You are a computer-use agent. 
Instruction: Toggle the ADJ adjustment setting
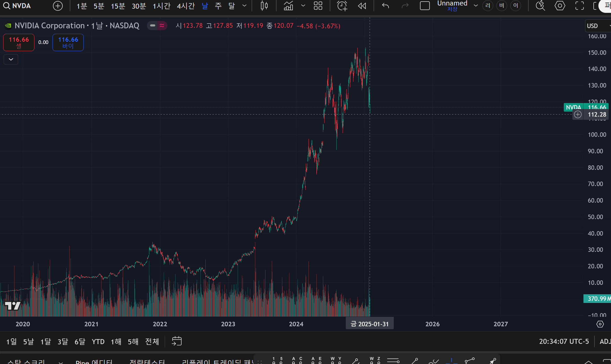[x=605, y=341]
